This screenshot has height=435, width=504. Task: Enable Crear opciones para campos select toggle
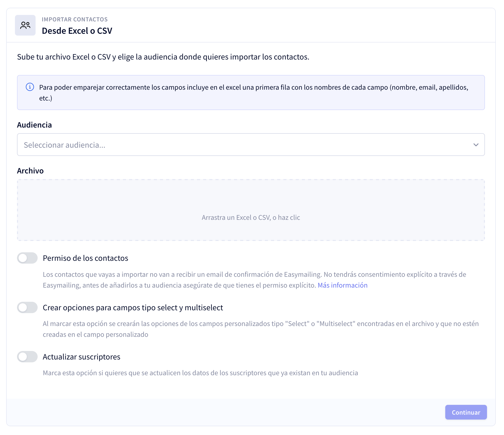pyautogui.click(x=27, y=307)
